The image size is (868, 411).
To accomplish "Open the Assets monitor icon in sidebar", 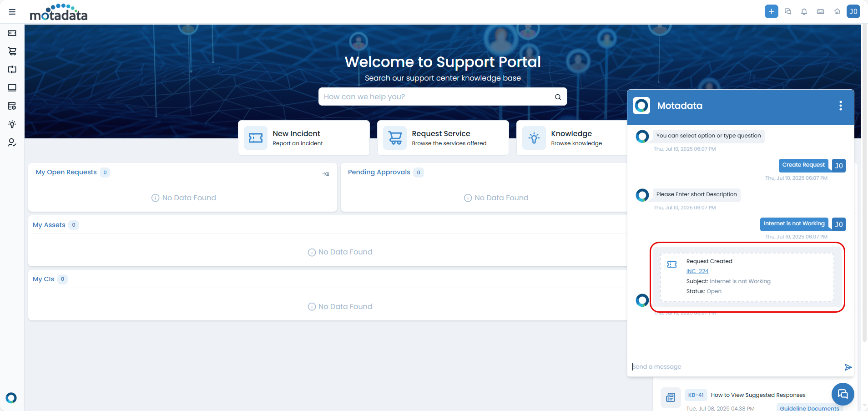I will pos(12,88).
